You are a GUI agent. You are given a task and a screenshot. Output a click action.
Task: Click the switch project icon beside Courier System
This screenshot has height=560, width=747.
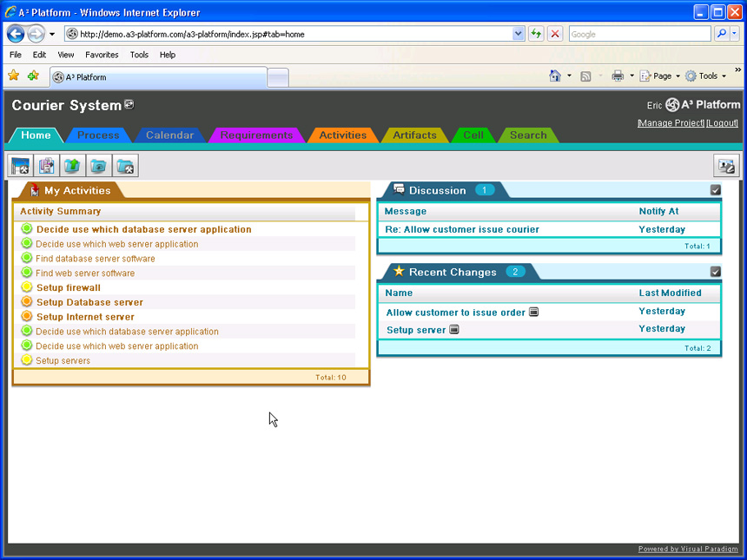[x=129, y=104]
